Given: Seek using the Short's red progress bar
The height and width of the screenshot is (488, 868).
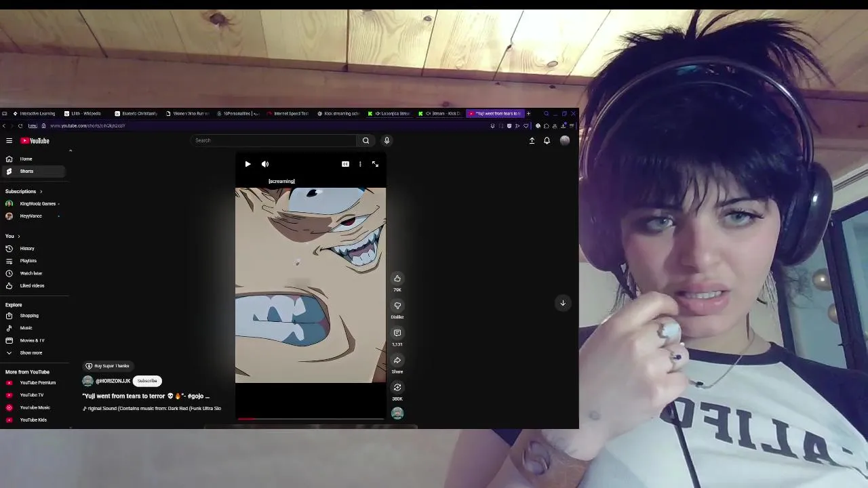Looking at the screenshot, I should 310,419.
